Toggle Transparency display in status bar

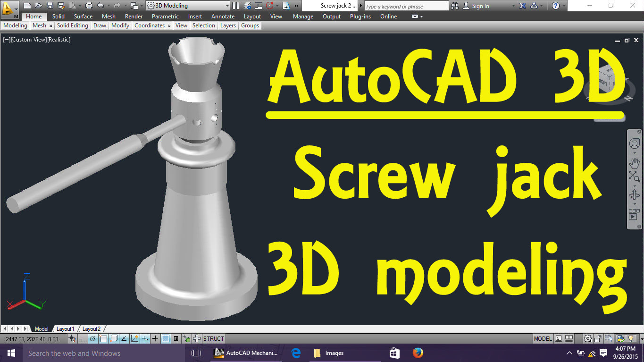point(166,338)
